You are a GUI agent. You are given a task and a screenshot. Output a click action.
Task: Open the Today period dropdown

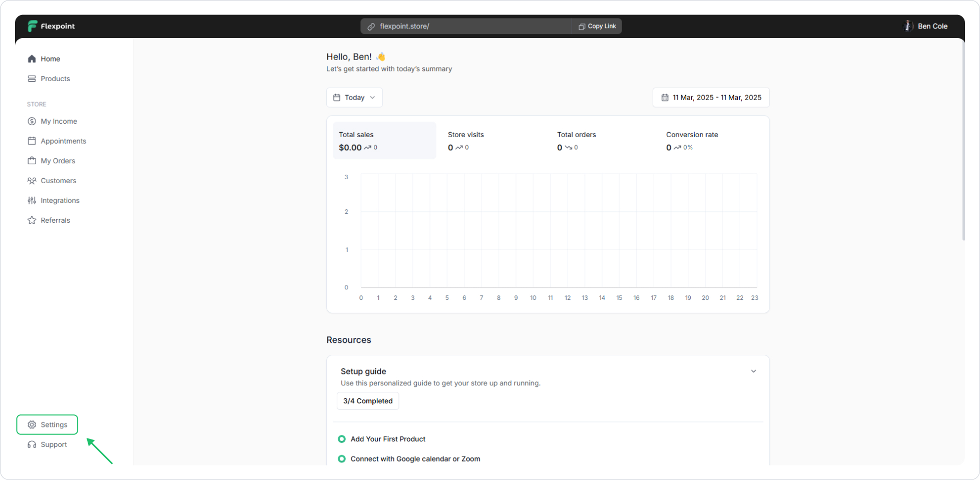click(354, 98)
